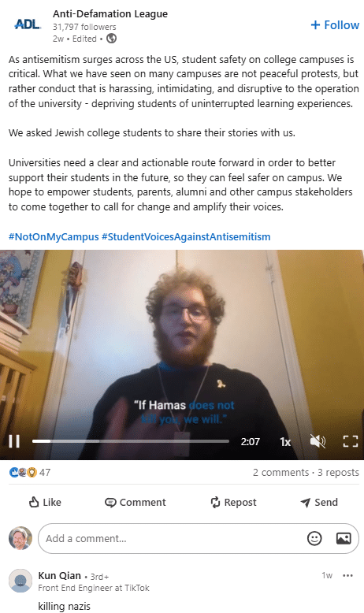Unmute the video using the speaker icon

tap(318, 441)
